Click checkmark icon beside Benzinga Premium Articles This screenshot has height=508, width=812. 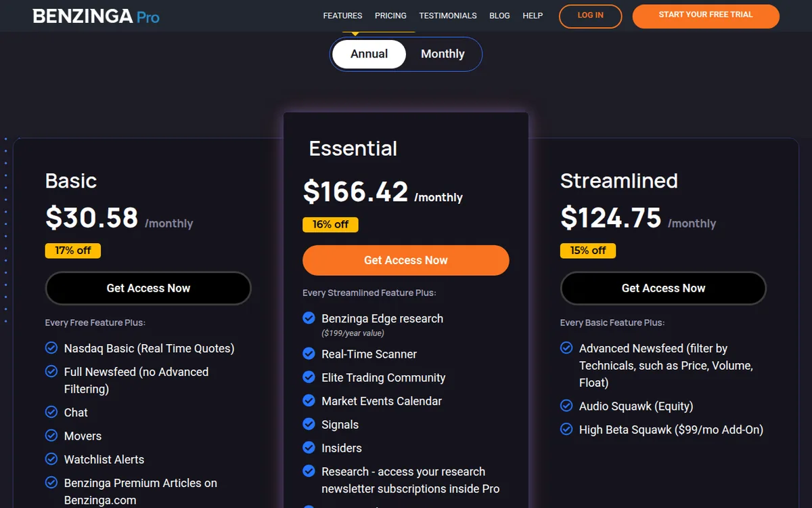point(51,483)
